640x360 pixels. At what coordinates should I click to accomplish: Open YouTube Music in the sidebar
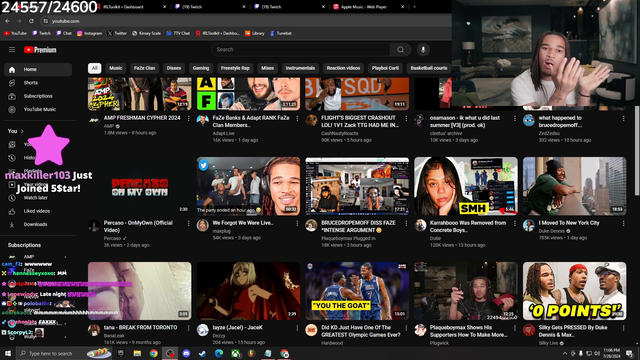point(38,109)
